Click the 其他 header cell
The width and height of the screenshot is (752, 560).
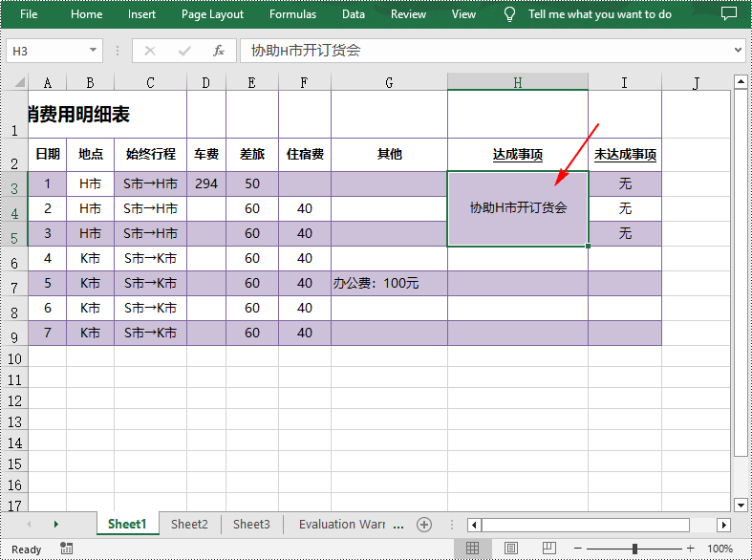pyautogui.click(x=390, y=155)
